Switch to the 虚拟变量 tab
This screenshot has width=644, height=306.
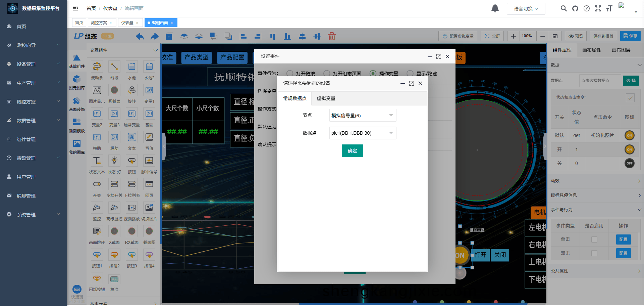(x=326, y=98)
